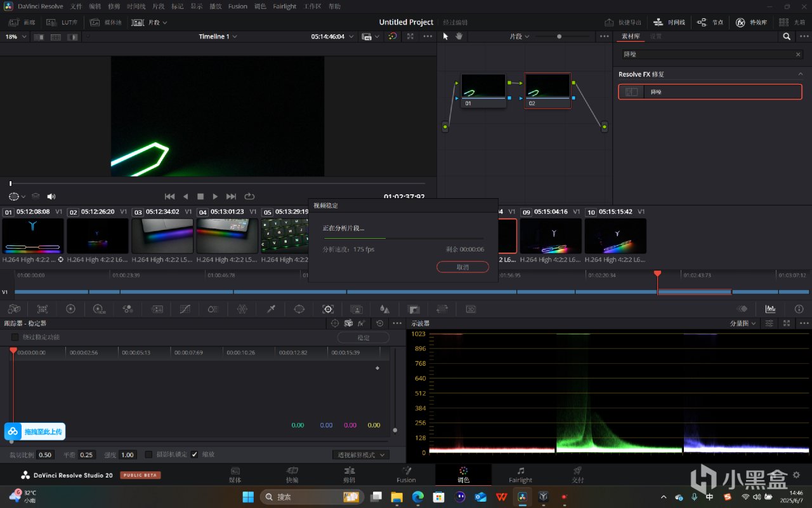
Task: Click the Tracker palette icon
Action: (x=328, y=309)
